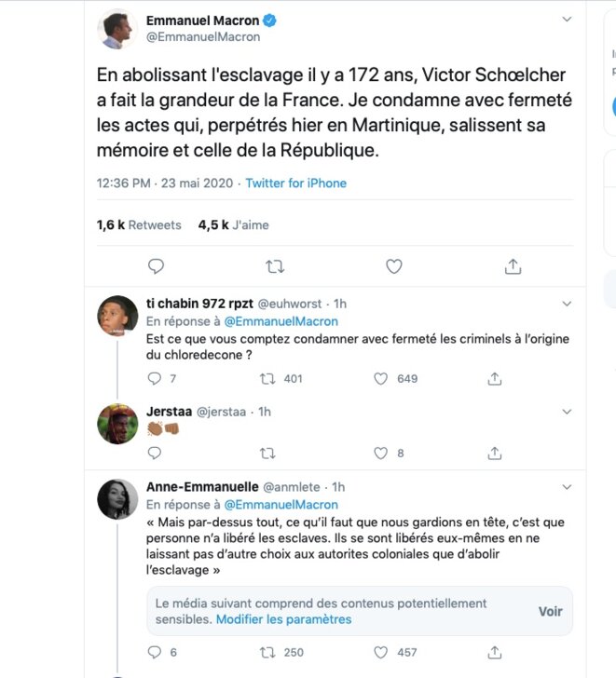Like Anne-Emmanuelle's reply with 457 likes
616x678 pixels.
point(380,652)
